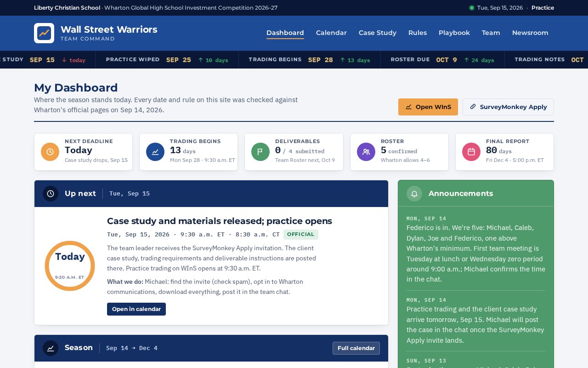The height and width of the screenshot is (368, 588).
Task: Click the bell icon beside Announcements
Action: 414,194
